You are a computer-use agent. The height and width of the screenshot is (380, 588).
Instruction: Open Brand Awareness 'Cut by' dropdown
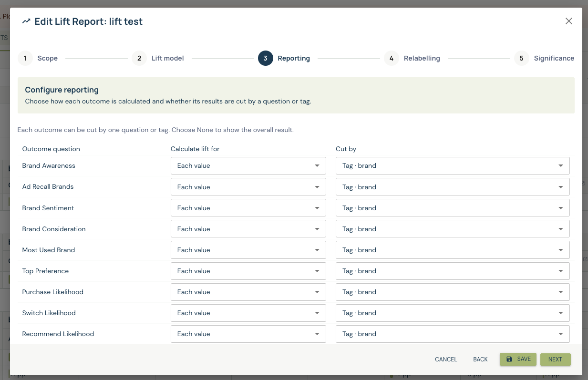(x=453, y=166)
